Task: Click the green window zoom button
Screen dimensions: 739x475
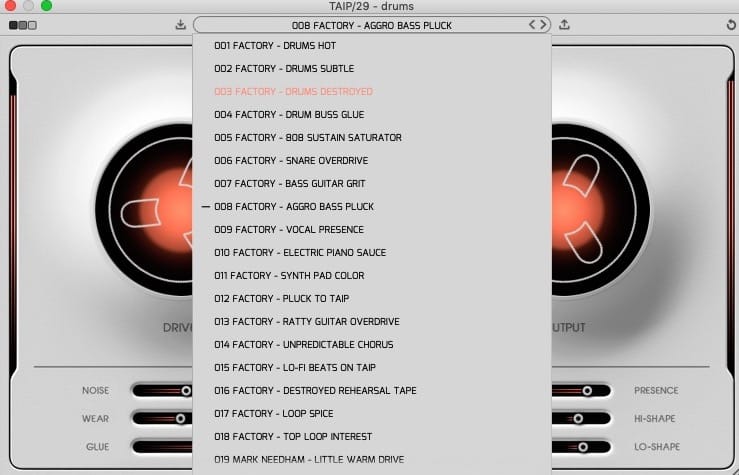Action: point(46,6)
